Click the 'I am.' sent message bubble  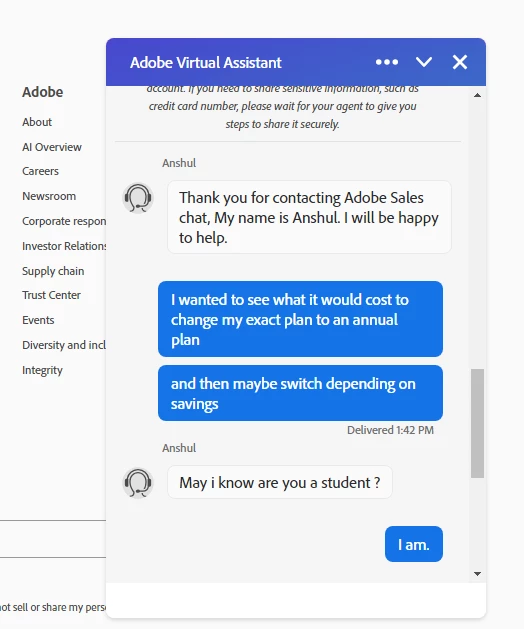click(414, 544)
